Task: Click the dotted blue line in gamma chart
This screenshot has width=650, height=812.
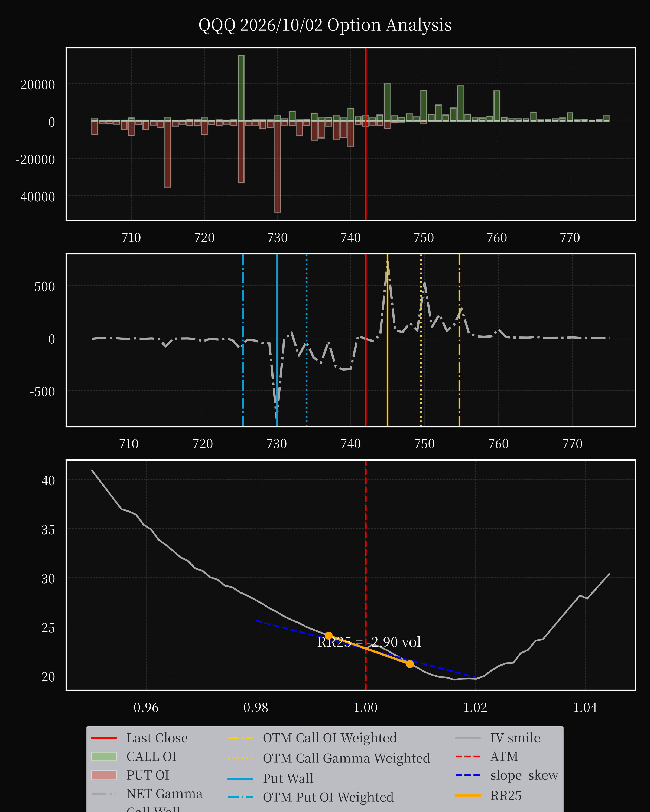Action: tap(306, 340)
